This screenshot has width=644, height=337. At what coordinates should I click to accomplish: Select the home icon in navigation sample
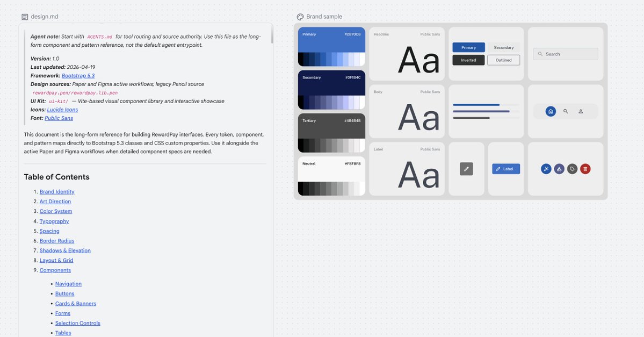[551, 111]
